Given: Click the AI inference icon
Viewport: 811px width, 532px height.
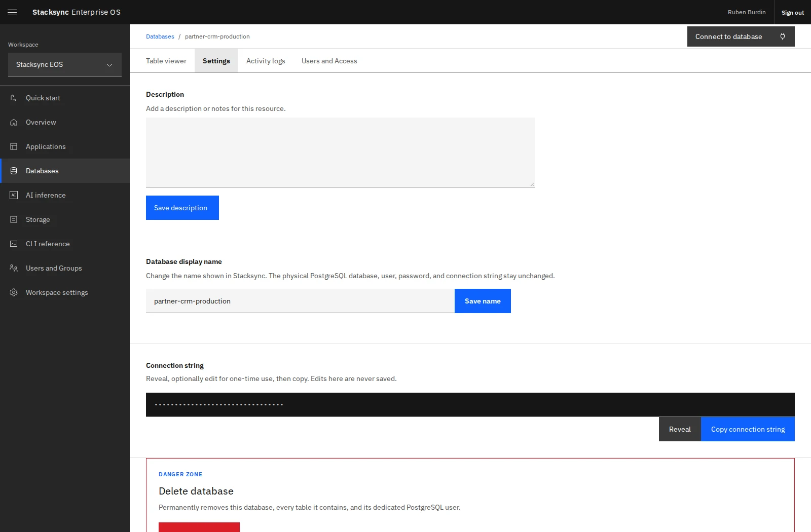Looking at the screenshot, I should tap(14, 195).
